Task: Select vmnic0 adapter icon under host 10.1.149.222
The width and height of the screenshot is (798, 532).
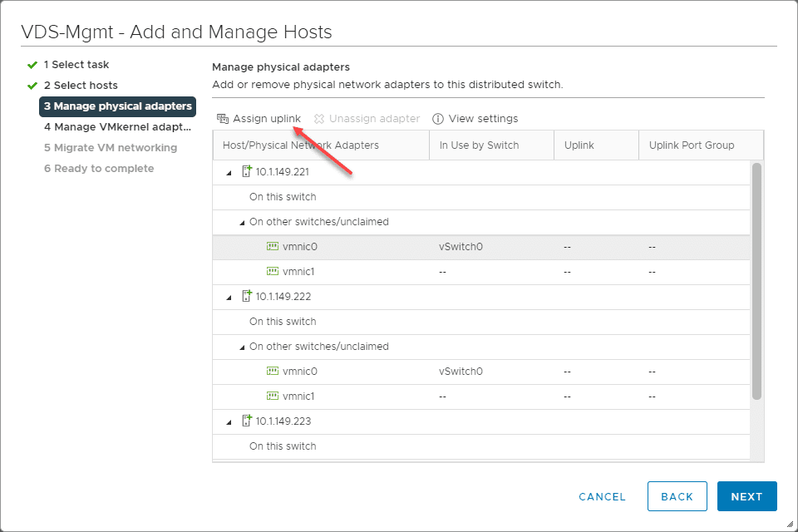Action: pos(272,372)
